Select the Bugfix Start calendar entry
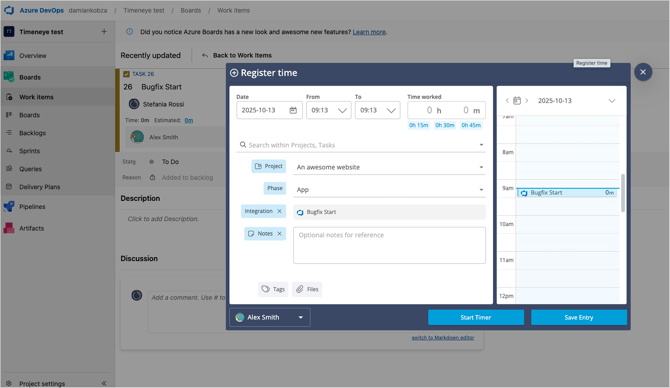This screenshot has height=388, width=670. (568, 193)
